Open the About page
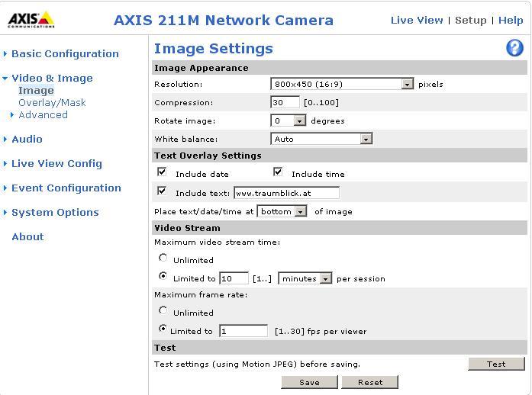This screenshot has height=395, width=532. pyautogui.click(x=27, y=236)
